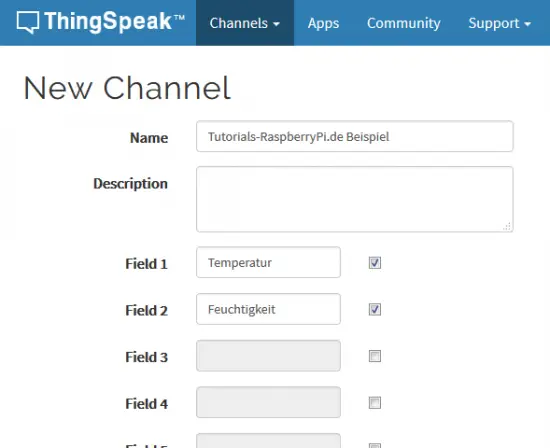Image resolution: width=550 pixels, height=448 pixels.
Task: Click the disabled Field 3 input box
Action: 268,355
